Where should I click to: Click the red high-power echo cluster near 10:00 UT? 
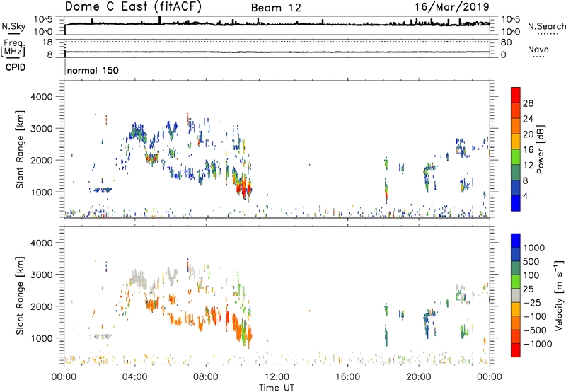tap(243, 187)
